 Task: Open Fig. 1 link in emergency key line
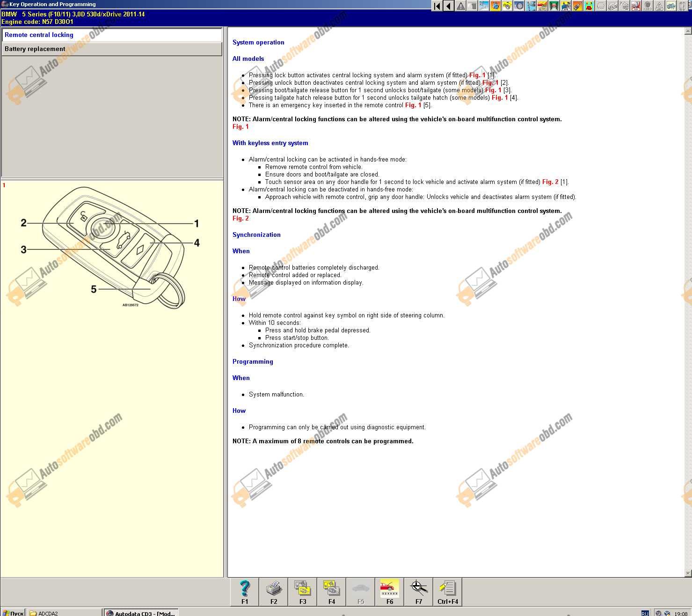click(x=413, y=105)
